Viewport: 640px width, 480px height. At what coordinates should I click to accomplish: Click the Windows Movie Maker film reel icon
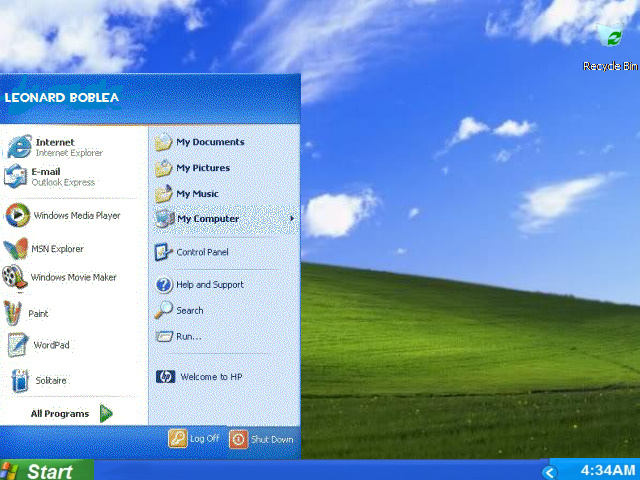(14, 277)
